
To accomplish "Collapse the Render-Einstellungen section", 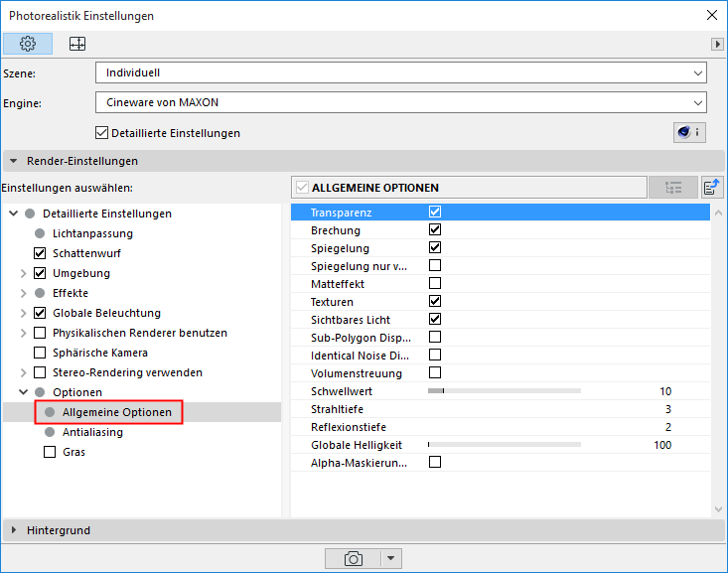I will 14,161.
